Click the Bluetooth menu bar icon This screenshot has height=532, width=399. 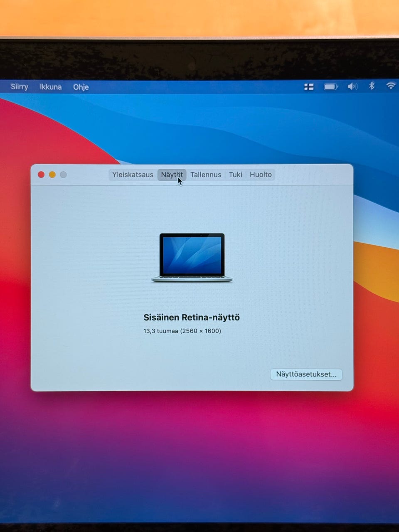(372, 86)
